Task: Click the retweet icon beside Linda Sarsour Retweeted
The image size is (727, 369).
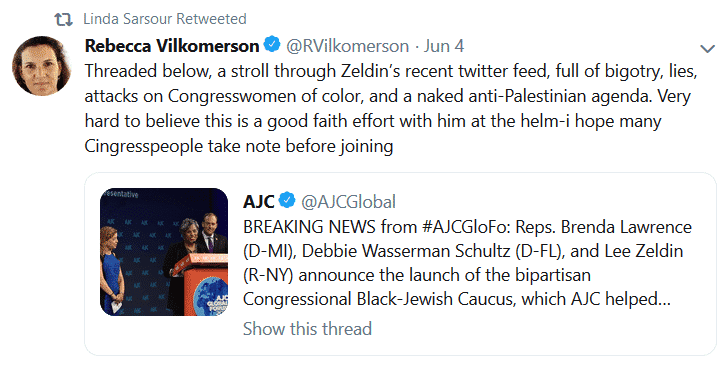Action: point(64,19)
